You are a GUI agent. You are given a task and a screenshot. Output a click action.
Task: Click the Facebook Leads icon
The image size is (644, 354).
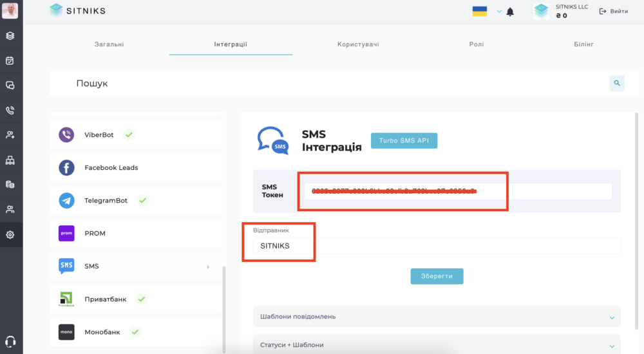66,167
